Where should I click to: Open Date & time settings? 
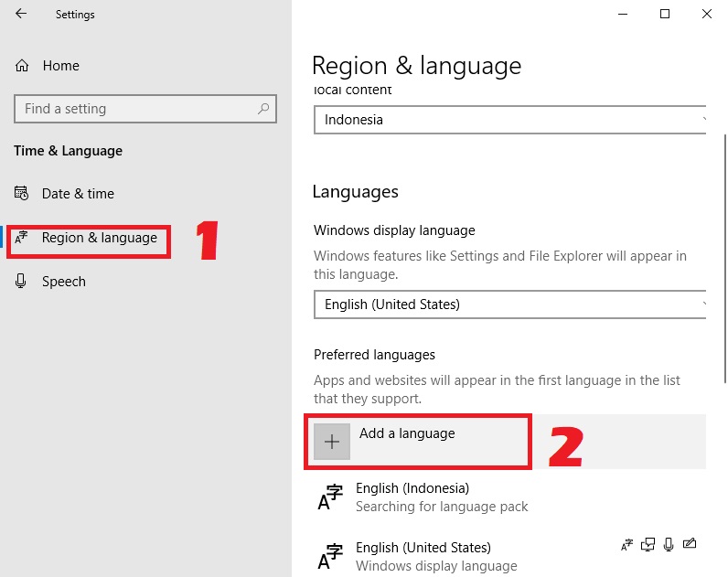coord(78,194)
